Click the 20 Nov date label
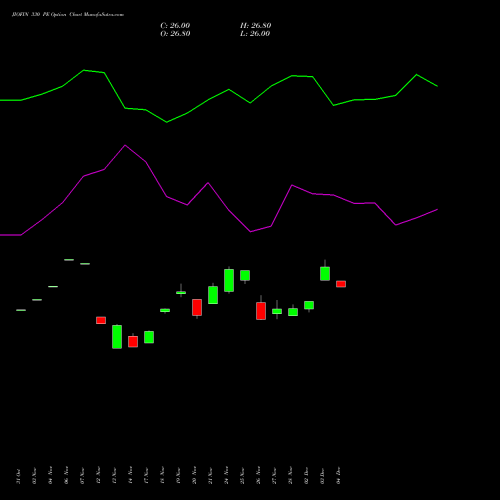This screenshot has width=500, height=500. coord(195,475)
